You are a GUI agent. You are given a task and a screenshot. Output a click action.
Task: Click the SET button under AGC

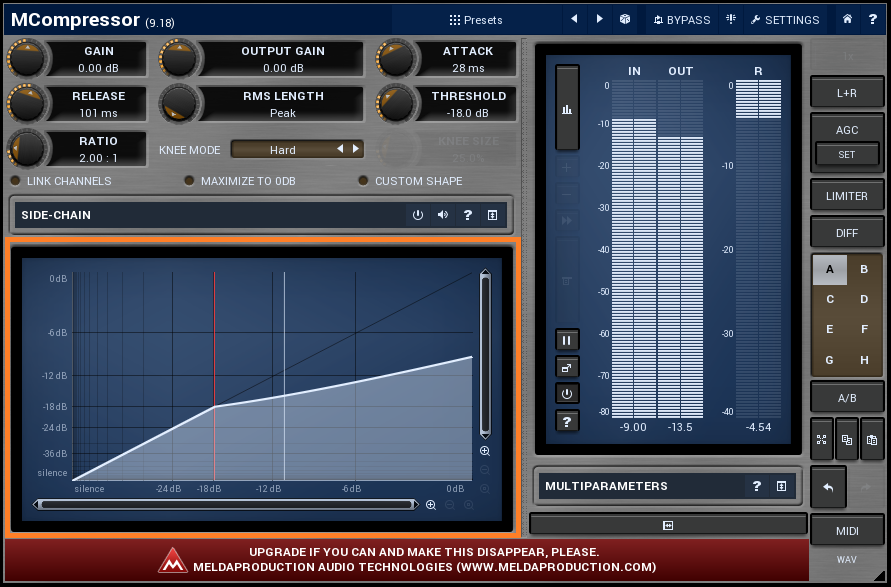(847, 155)
